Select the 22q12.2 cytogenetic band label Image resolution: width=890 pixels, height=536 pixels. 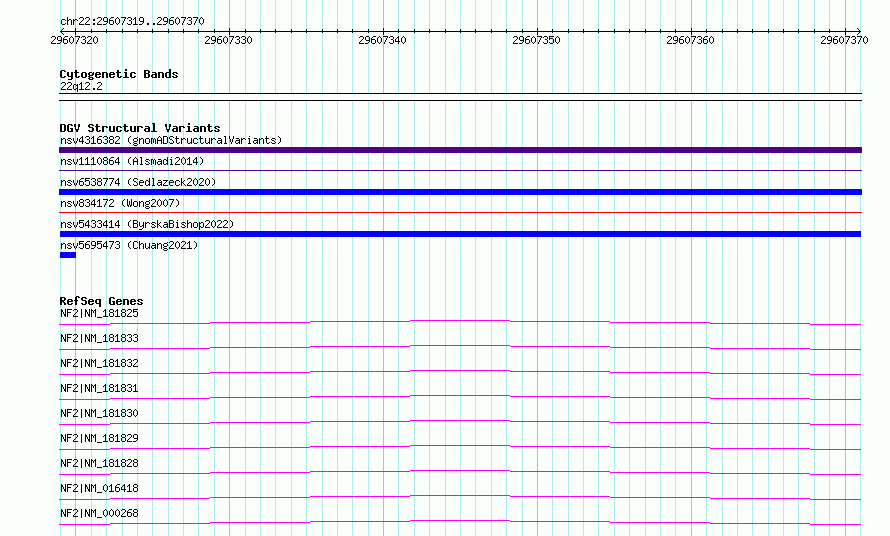81,86
